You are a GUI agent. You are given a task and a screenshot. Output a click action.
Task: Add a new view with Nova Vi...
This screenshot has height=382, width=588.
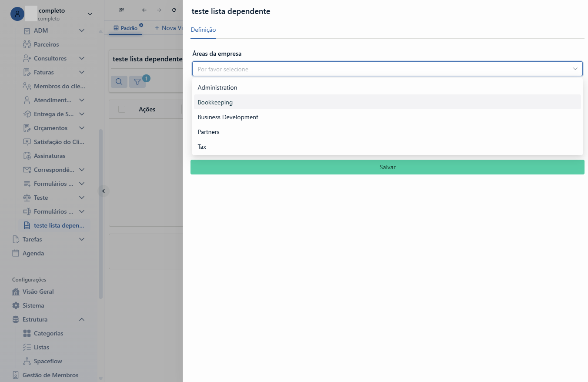coord(169,28)
